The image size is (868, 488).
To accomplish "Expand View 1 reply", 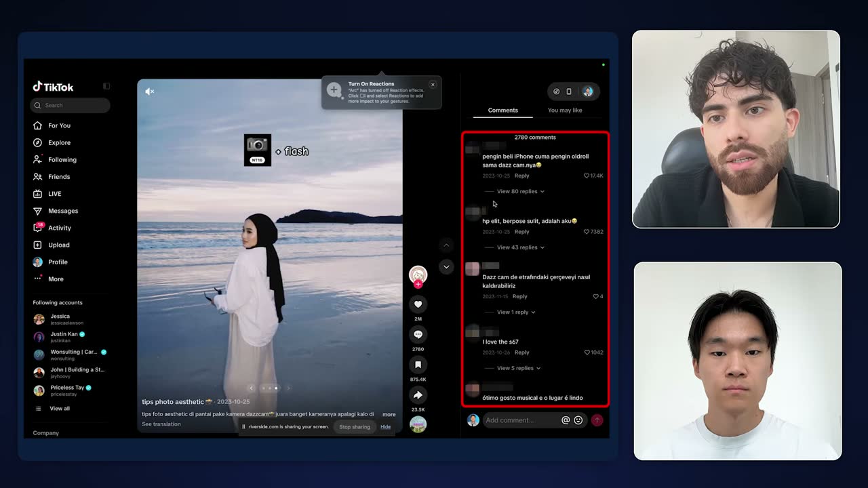I will pos(516,312).
